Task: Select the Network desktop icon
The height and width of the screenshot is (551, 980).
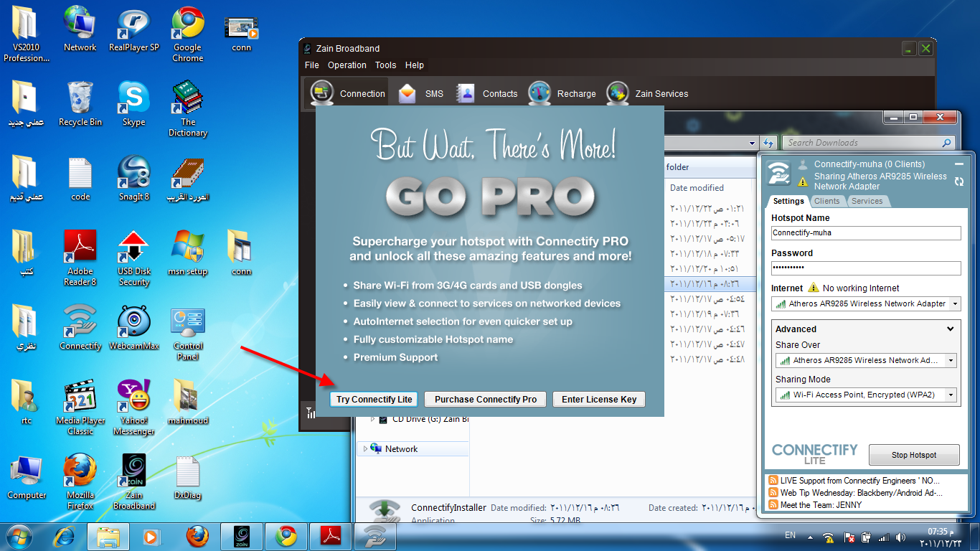Action: [x=80, y=30]
